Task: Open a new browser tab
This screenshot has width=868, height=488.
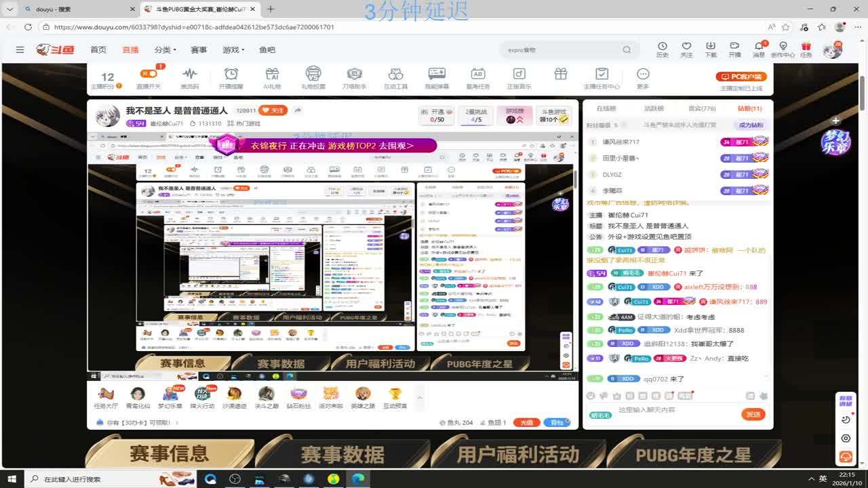Action: [271, 9]
